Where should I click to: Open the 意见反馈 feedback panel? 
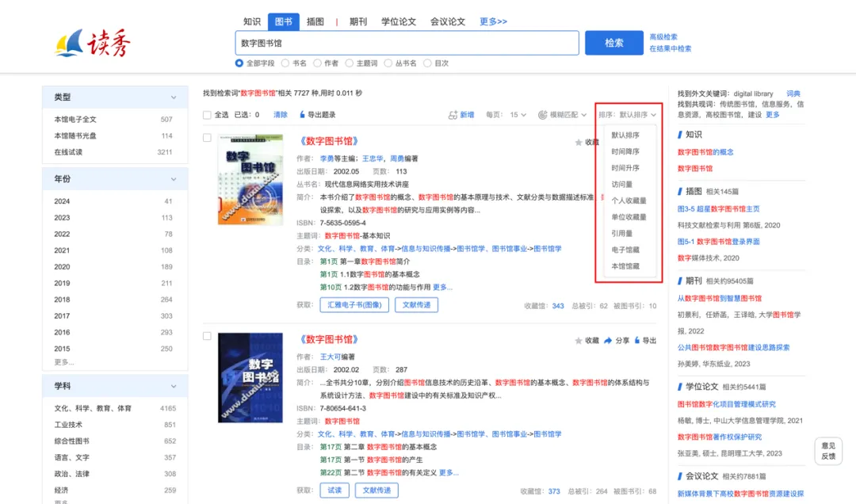pyautogui.click(x=829, y=452)
